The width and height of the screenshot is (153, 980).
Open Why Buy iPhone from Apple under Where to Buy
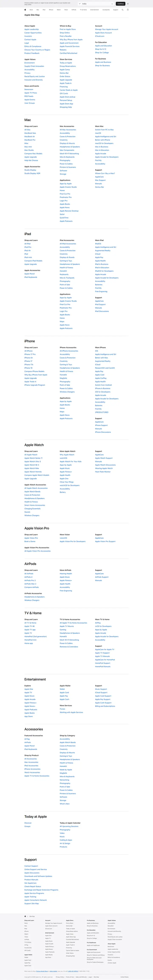click(71, 40)
